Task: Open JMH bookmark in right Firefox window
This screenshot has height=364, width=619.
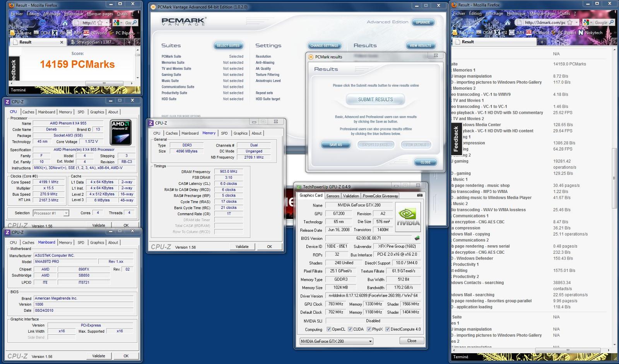Action: (517, 32)
